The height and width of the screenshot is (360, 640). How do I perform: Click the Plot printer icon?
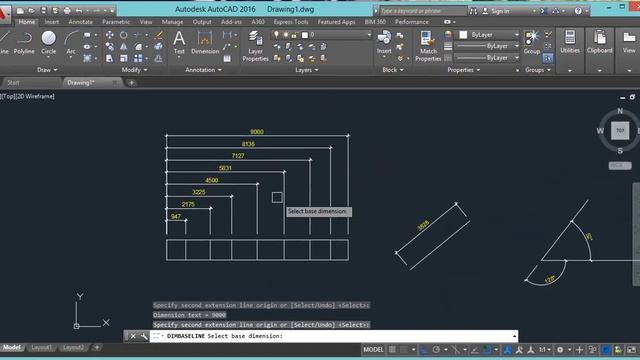coord(67,11)
